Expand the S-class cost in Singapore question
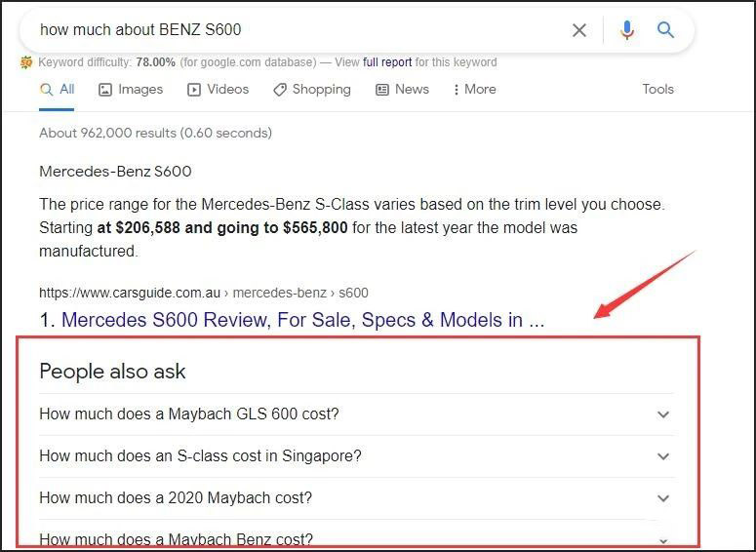The width and height of the screenshot is (756, 552). click(200, 456)
